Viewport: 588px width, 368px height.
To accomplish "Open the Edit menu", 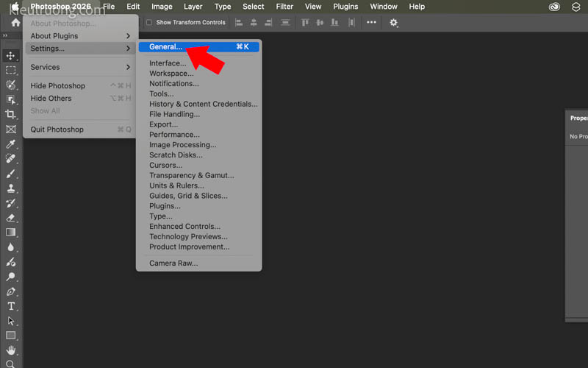I will pos(133,7).
